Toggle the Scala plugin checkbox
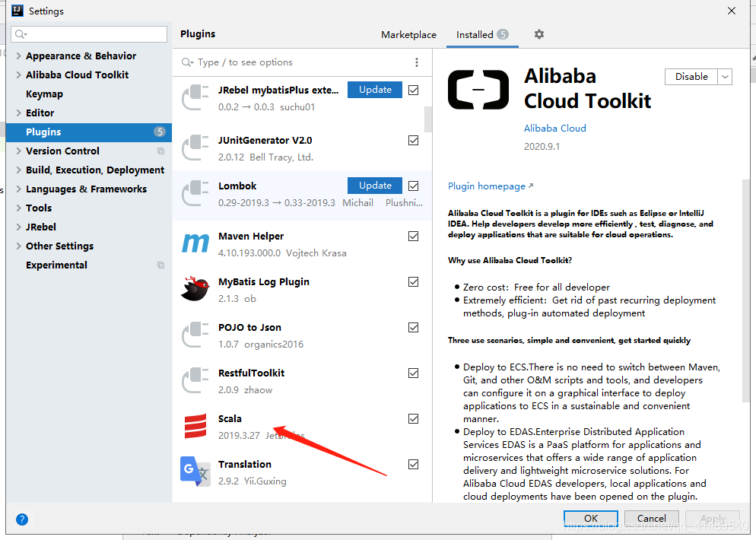756x540 pixels. tap(413, 419)
